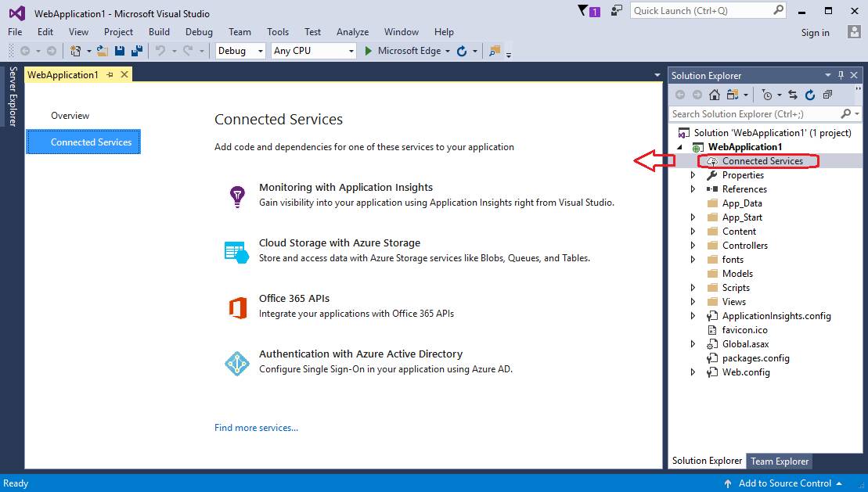Collapse all items in Solution Explorer

827,94
